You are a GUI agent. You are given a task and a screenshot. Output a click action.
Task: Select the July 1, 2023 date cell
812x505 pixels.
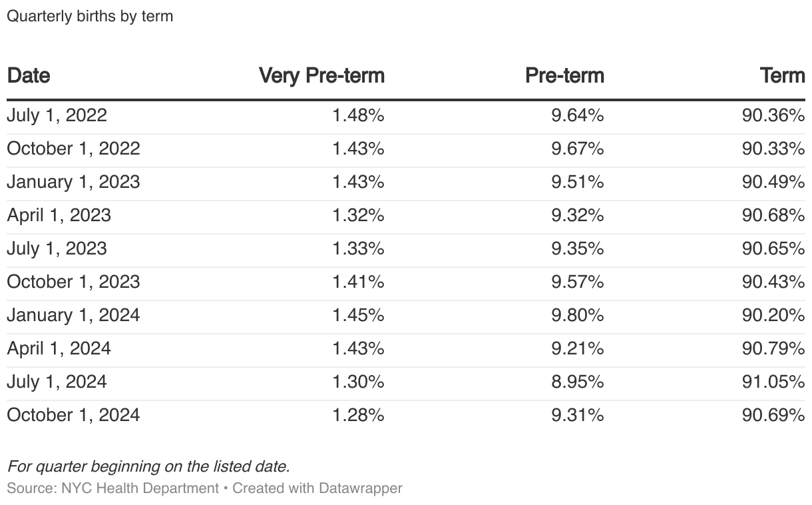57,249
